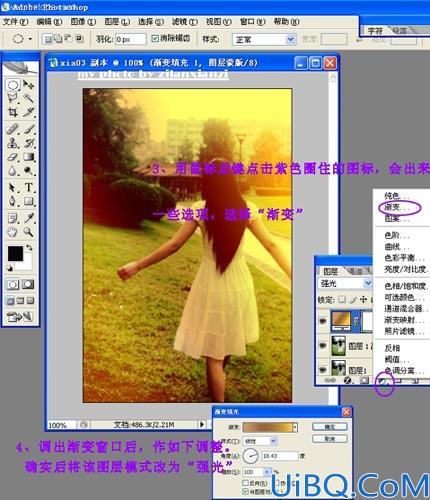Choose 渐变... from adjustment menu

[x=397, y=207]
